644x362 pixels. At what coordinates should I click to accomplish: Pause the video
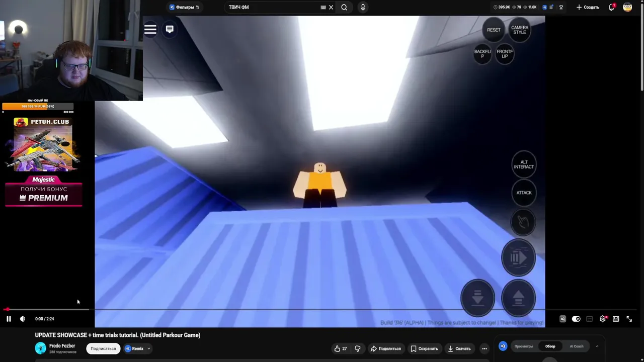[9, 319]
